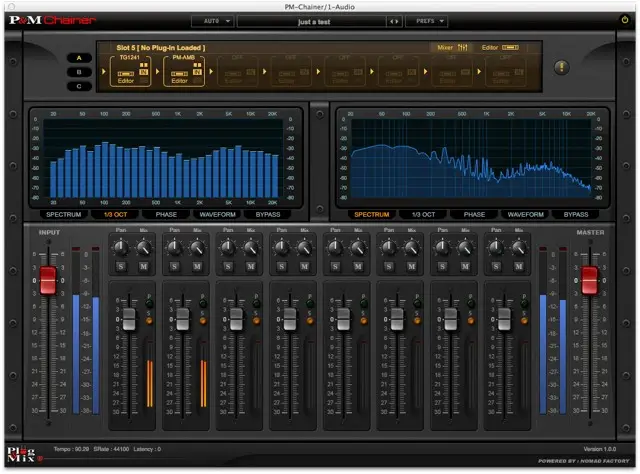Click the green P LED on channel 2
The height and width of the screenshot is (474, 640).
click(x=203, y=303)
